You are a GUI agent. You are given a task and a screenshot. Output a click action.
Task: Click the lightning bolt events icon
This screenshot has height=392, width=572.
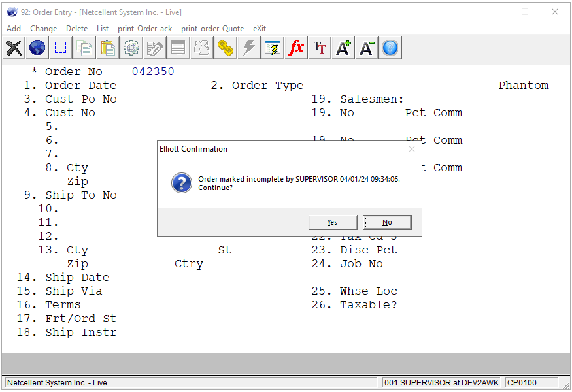tap(249, 48)
